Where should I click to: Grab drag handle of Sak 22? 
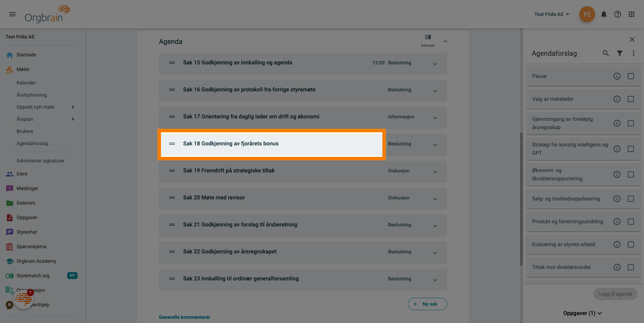[172, 252]
